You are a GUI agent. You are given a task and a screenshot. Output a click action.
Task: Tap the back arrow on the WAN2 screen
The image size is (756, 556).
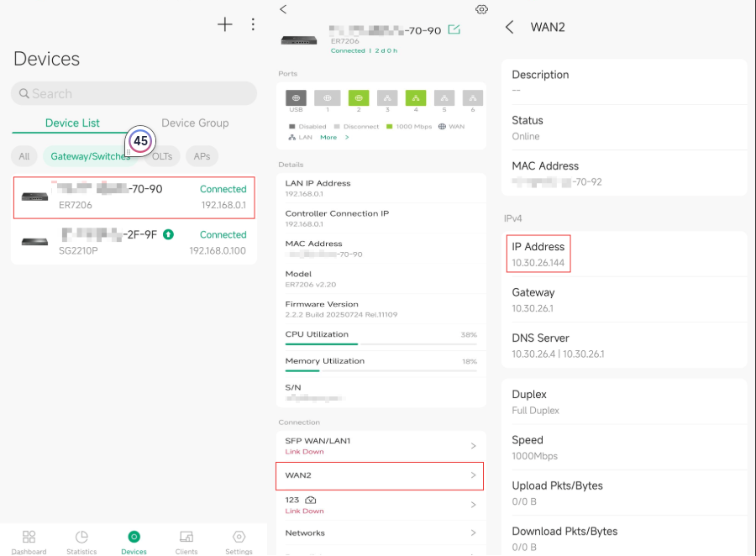coord(510,27)
